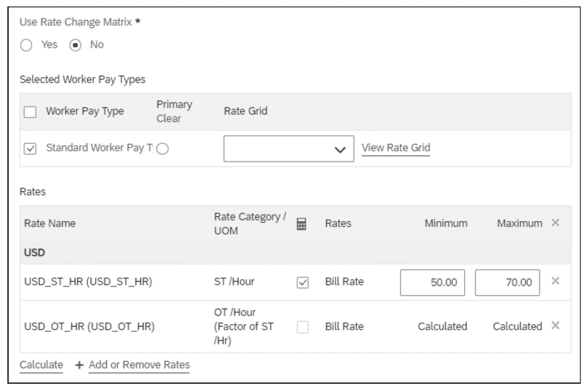The height and width of the screenshot is (391, 588).
Task: Select the Yes option for Use Rate Change Matrix
Action: coord(26,45)
